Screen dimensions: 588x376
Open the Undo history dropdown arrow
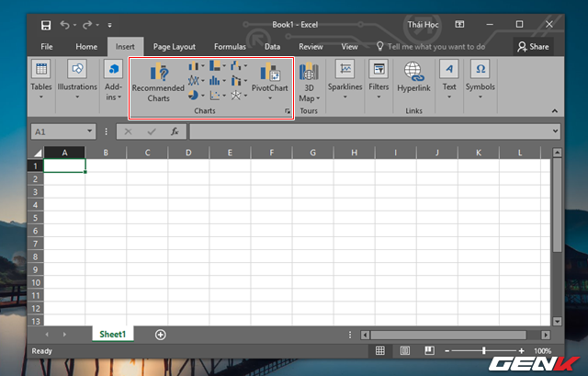point(75,25)
